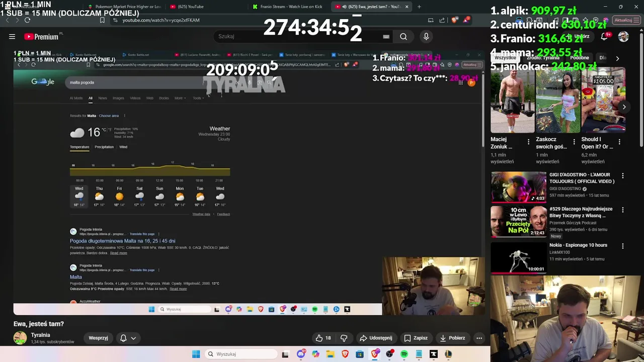This screenshot has width=644, height=362.
Task: Open the YouTube hamburger guide menu
Action: click(x=12, y=36)
